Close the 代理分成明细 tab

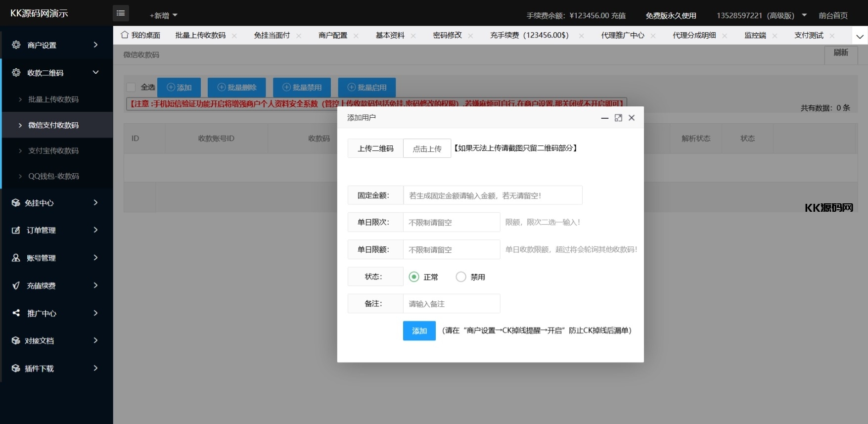pyautogui.click(x=725, y=36)
